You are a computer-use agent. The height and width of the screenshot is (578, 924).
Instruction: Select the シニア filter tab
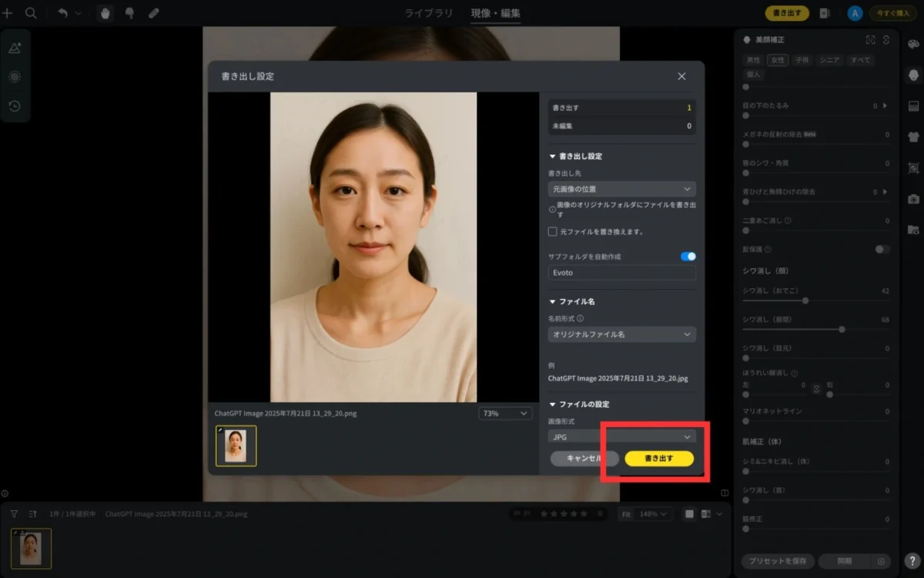[829, 60]
